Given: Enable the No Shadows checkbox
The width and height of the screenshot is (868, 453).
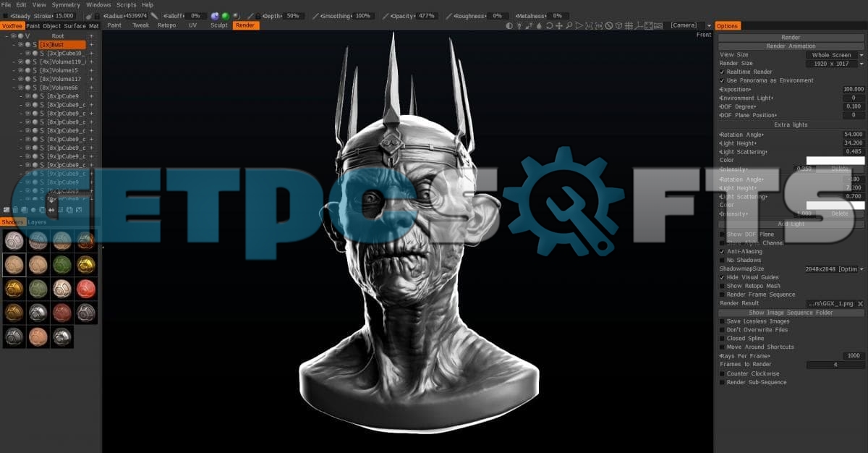Looking at the screenshot, I should point(722,260).
